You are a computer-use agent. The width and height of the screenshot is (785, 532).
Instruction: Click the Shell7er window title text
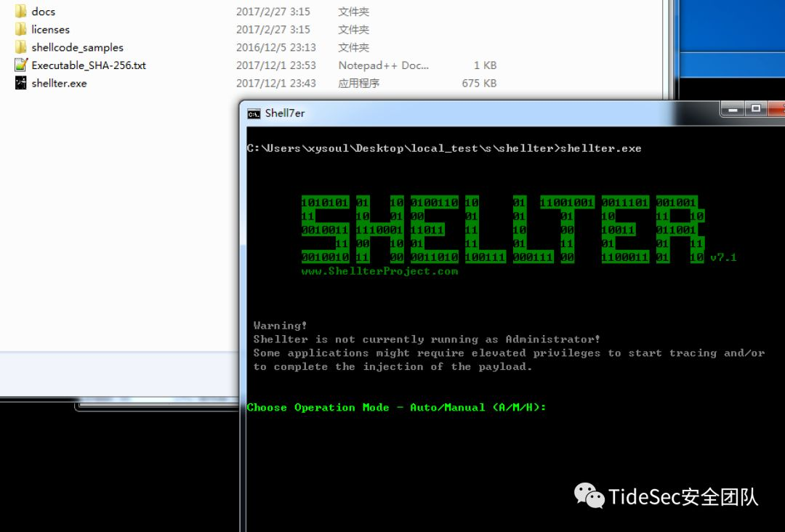(285, 113)
